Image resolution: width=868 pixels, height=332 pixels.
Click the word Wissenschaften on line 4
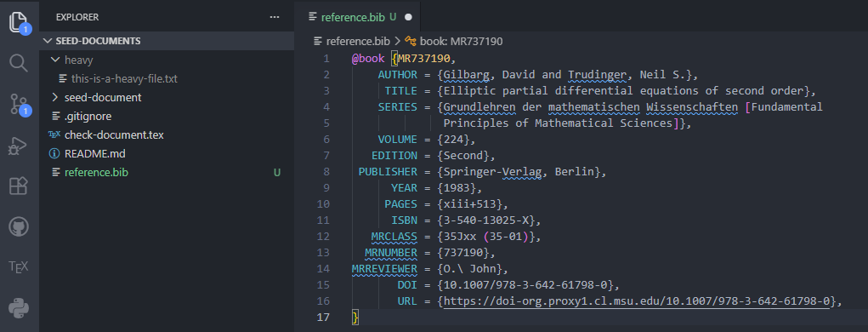(x=692, y=107)
